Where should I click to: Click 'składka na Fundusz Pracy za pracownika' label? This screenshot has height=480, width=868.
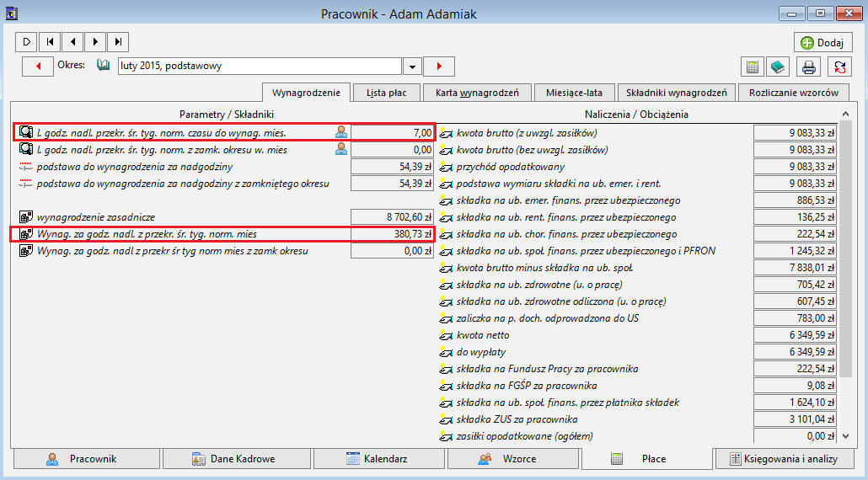coord(547,369)
